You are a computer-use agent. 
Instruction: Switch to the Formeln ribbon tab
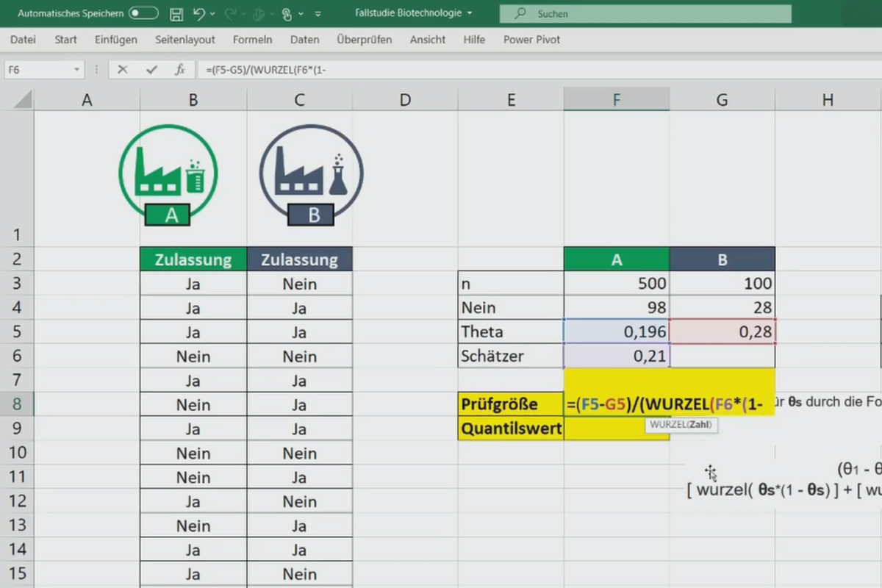[x=252, y=40]
